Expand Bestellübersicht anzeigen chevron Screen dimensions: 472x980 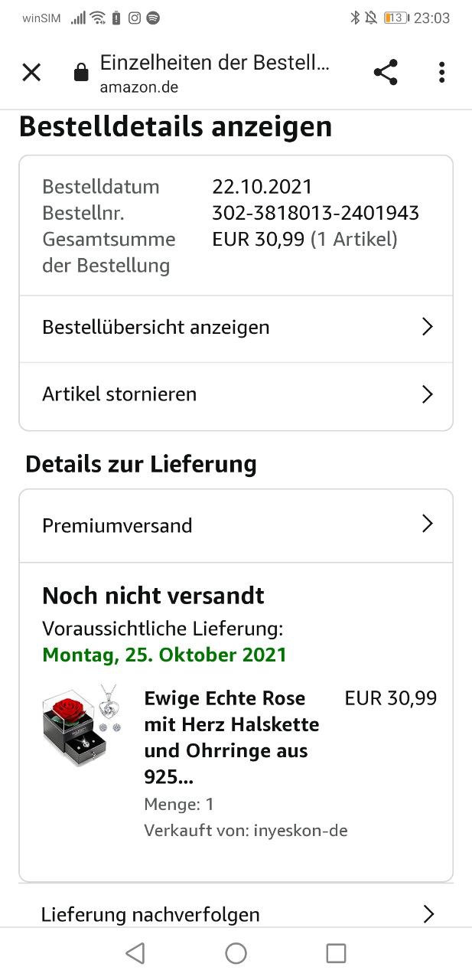point(428,327)
